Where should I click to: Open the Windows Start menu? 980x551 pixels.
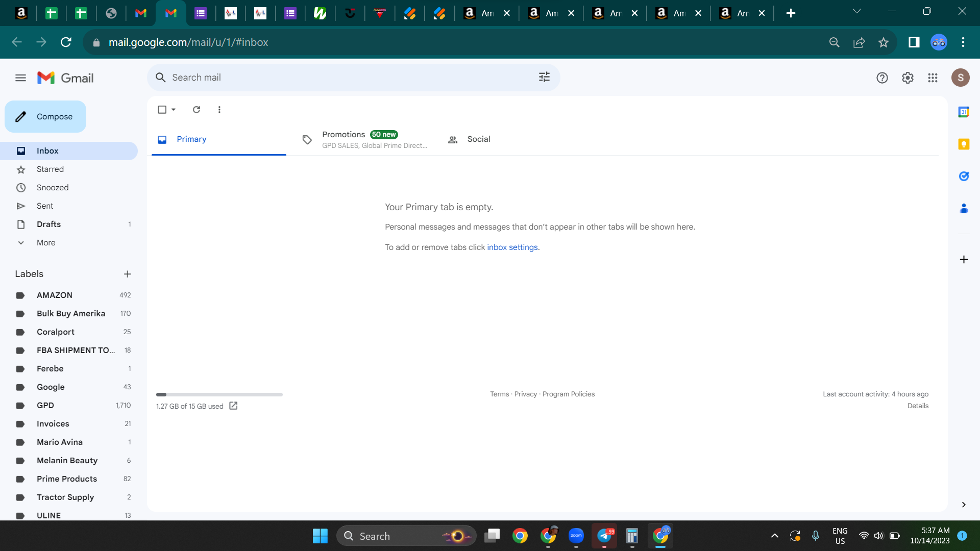320,536
